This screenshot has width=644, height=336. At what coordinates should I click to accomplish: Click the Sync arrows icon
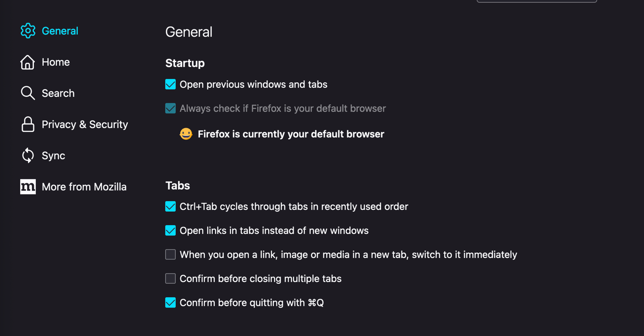click(x=28, y=155)
